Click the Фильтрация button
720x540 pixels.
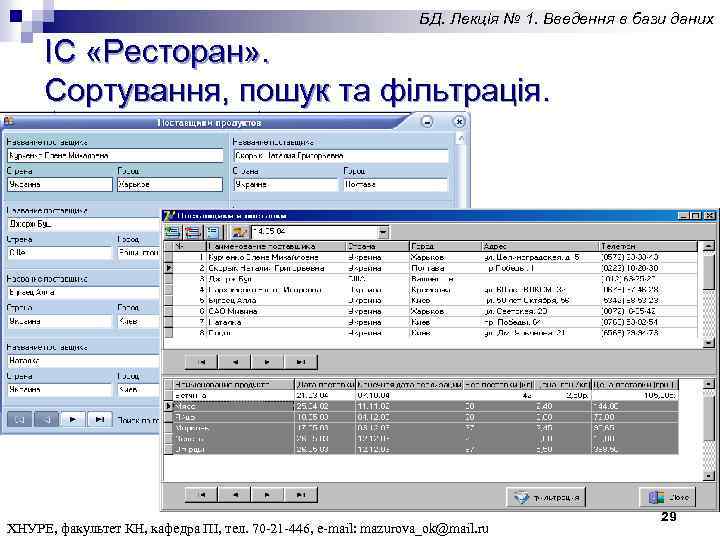[546, 497]
